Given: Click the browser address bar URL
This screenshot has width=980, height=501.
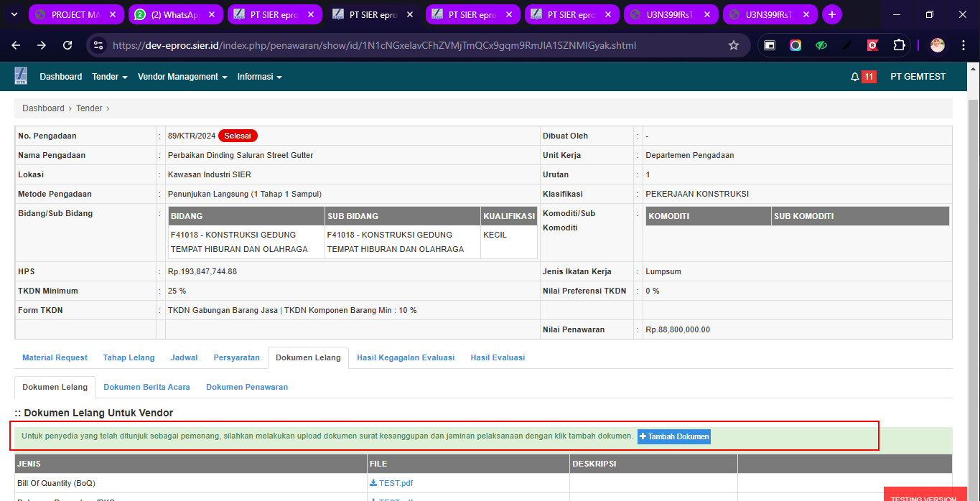Looking at the screenshot, I should (x=373, y=45).
